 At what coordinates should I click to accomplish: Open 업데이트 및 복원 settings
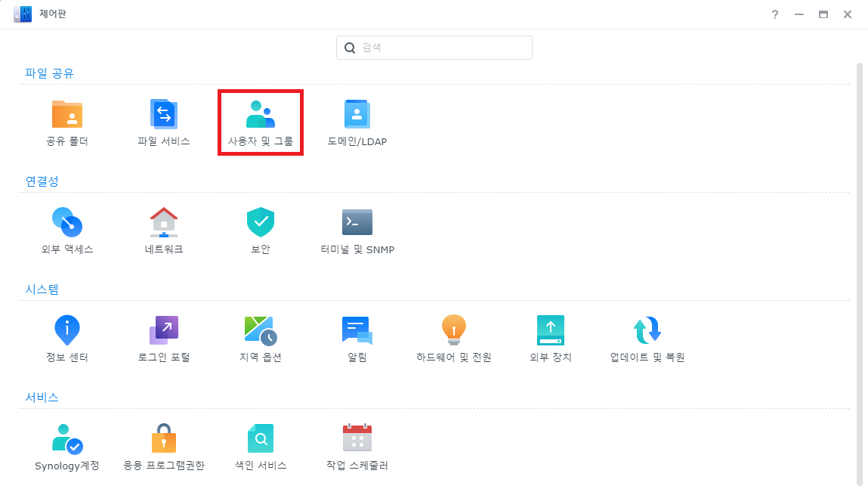(x=647, y=331)
